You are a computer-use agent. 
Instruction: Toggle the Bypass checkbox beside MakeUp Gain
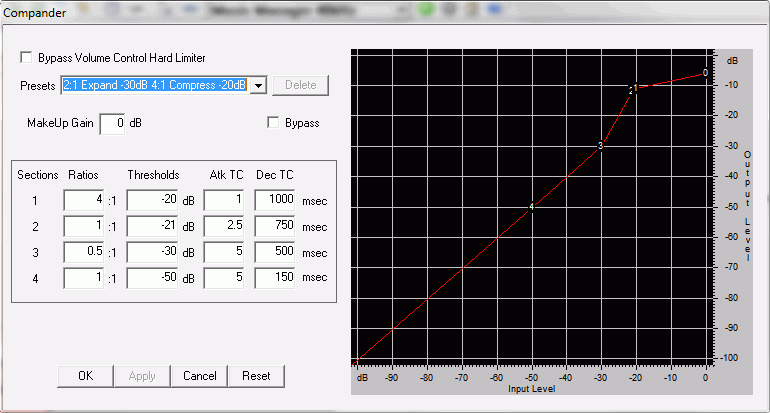[x=273, y=122]
